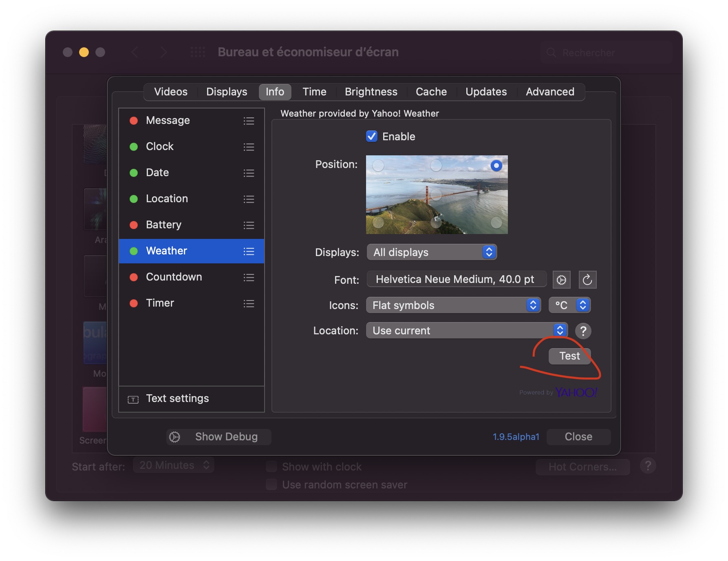Open location help question mark button
Screen dimensions: 728x561
point(583,331)
